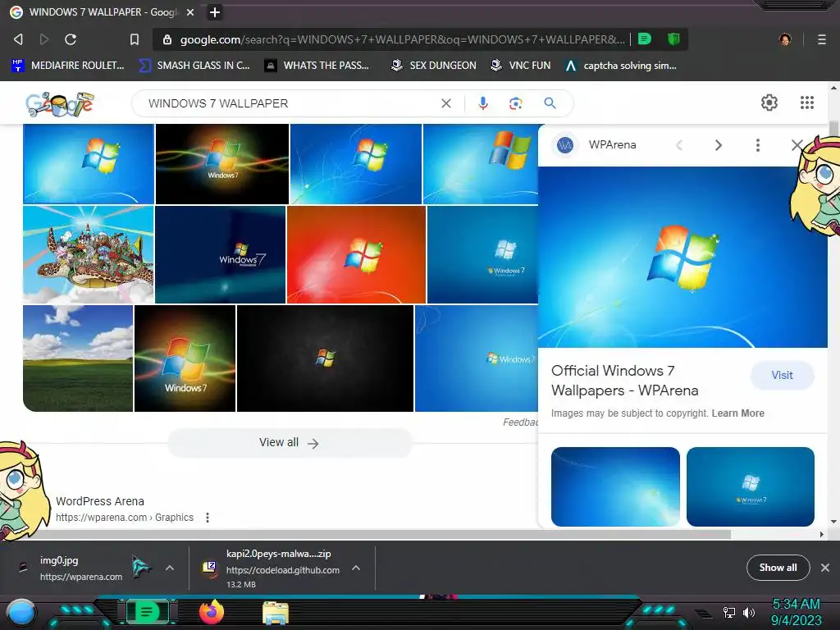
Task: Click the Google doodle logo
Action: pos(59,104)
